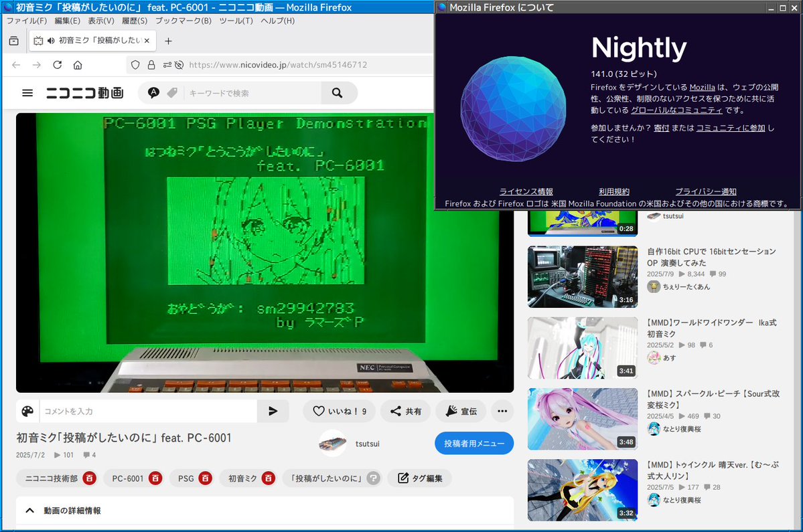Screen dimensions: 803x532
Task: Click the いいね！ heart button
Action: (339, 412)
